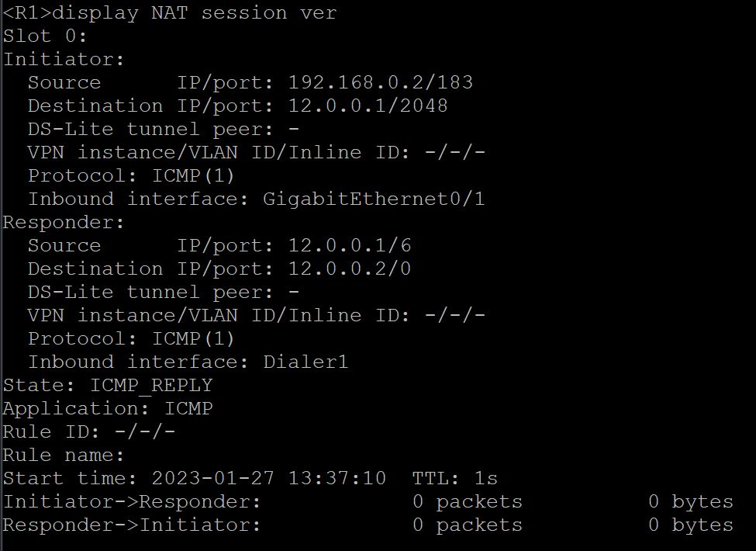Click the 'Rule ID: -/-/-' line
This screenshot has width=756, height=551.
[x=88, y=431]
